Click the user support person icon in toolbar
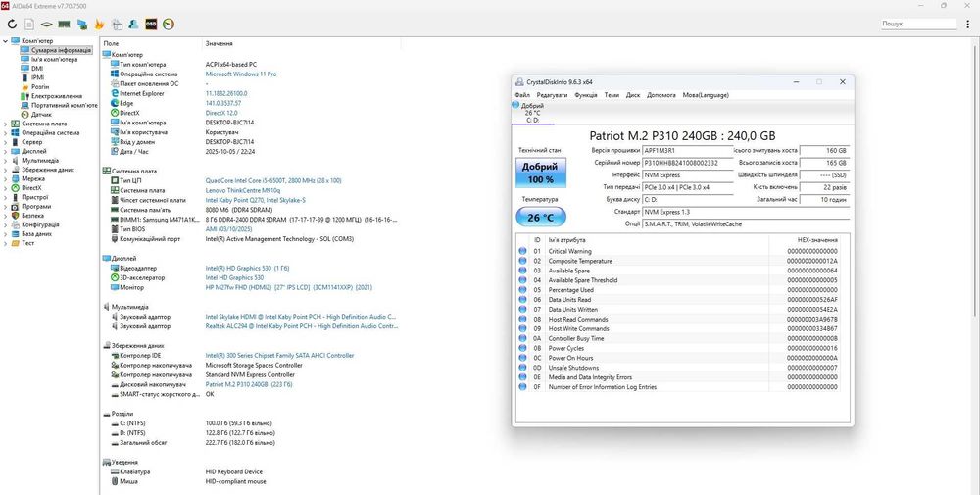The height and width of the screenshot is (495, 980). [x=133, y=25]
